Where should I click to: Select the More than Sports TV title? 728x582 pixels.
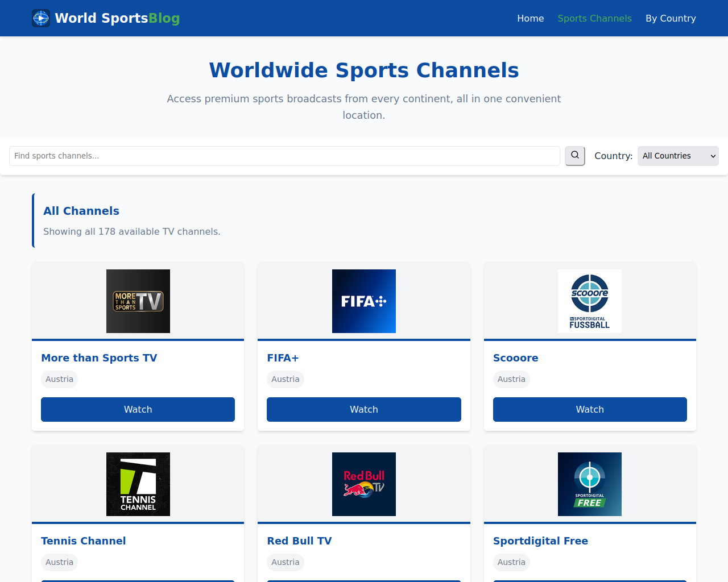[99, 357]
